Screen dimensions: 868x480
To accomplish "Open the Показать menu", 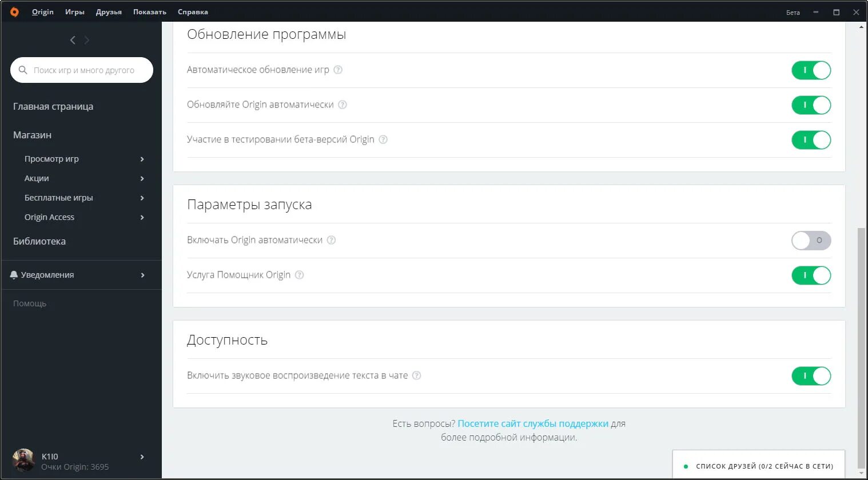I will 150,11.
